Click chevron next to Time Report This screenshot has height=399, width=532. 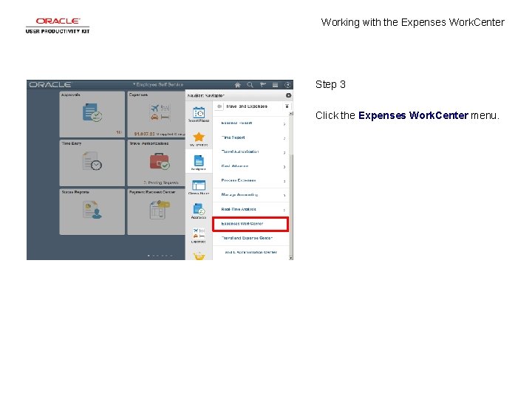[284, 138]
